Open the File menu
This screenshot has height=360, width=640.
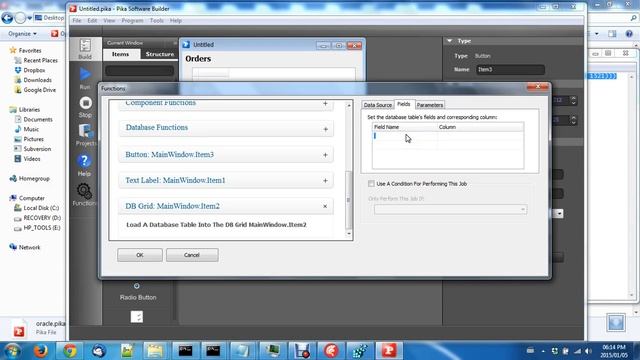coord(77,20)
